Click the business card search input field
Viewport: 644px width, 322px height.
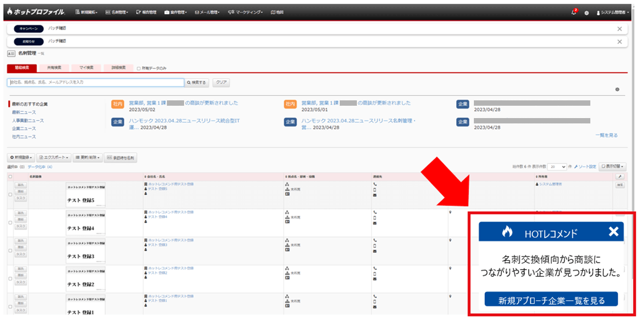coord(96,83)
